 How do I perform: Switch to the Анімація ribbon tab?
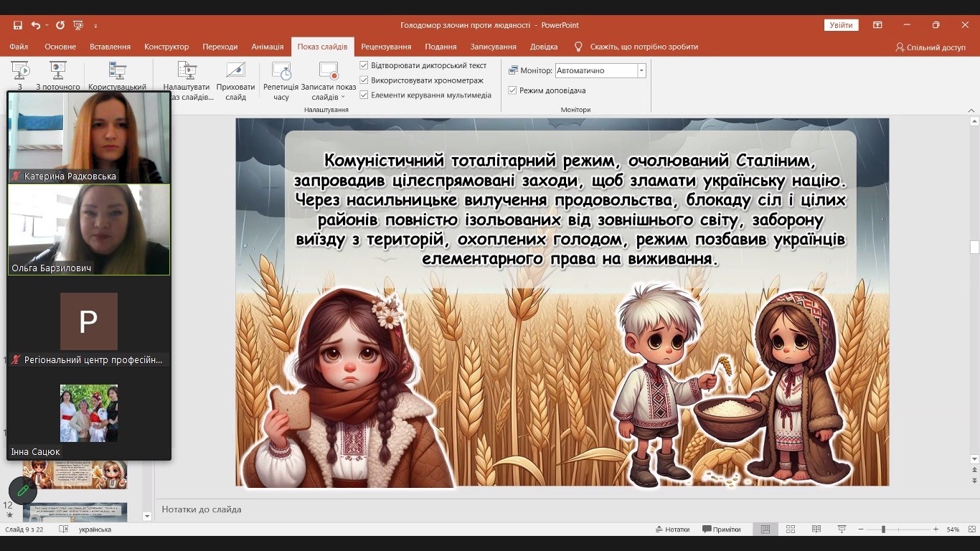tap(268, 46)
